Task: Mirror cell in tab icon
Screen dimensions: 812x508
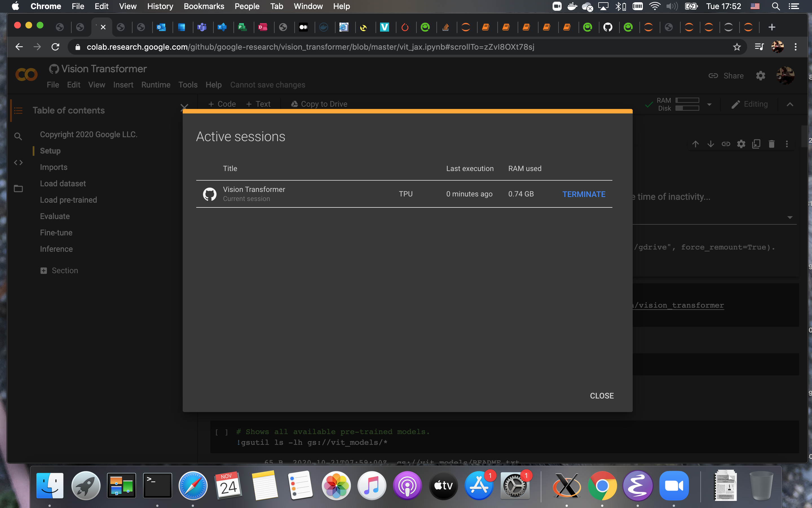Action: pyautogui.click(x=756, y=144)
